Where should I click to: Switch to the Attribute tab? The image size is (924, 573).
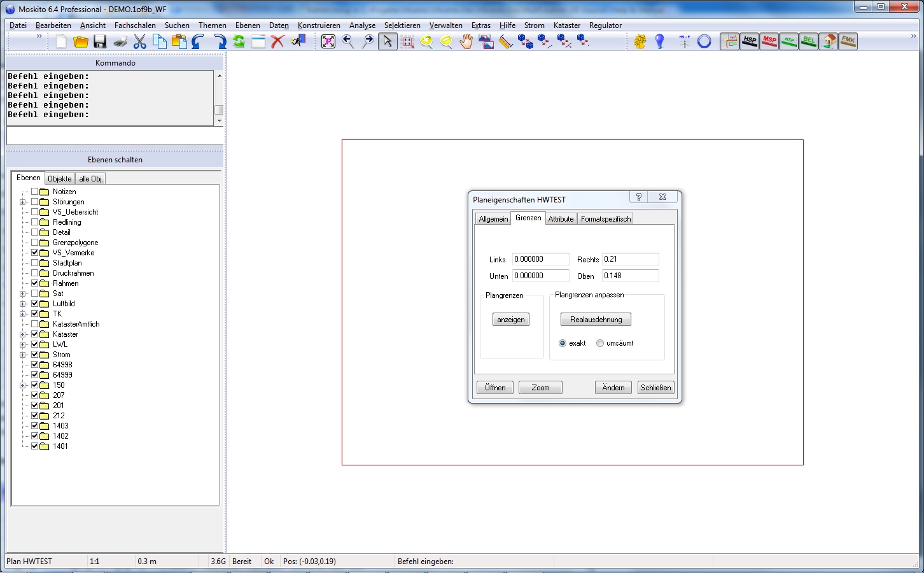[x=561, y=219]
